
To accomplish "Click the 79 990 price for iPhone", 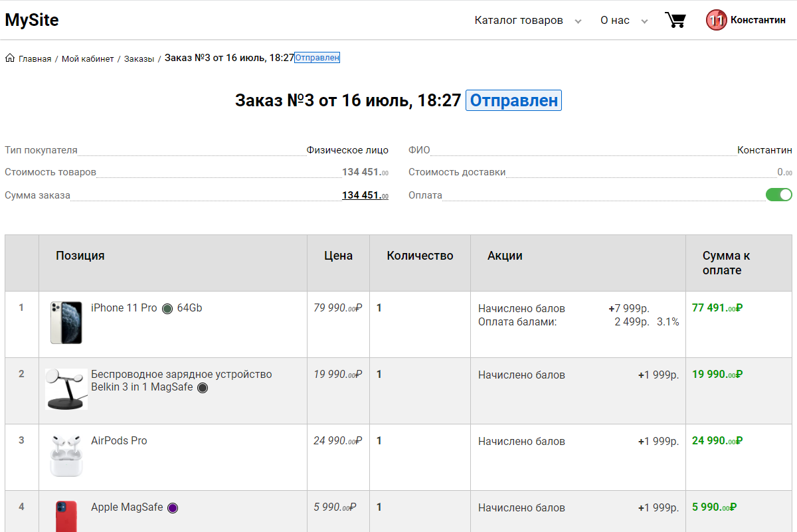I will pyautogui.click(x=338, y=308).
